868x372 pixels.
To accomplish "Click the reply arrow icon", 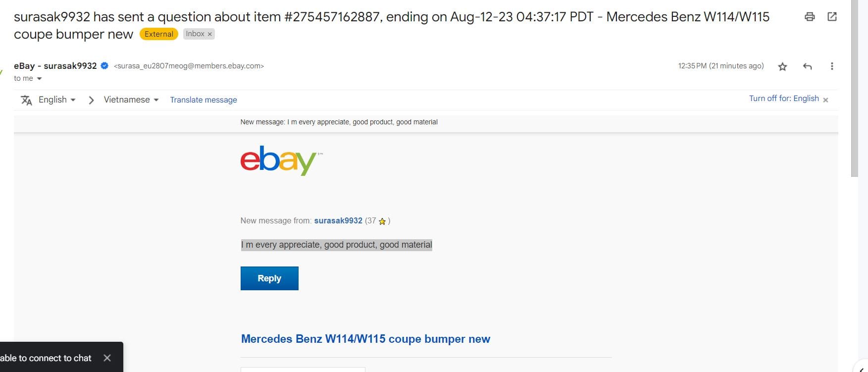I will tap(807, 66).
